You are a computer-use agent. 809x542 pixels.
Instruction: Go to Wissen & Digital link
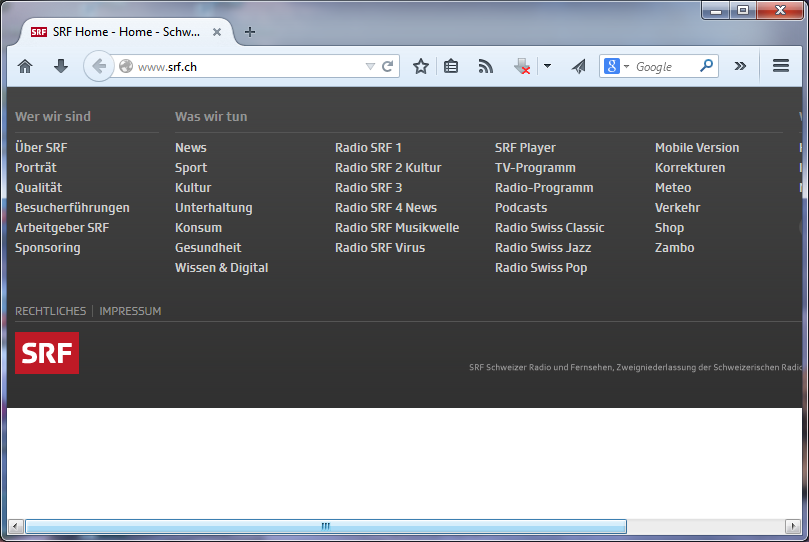point(221,268)
